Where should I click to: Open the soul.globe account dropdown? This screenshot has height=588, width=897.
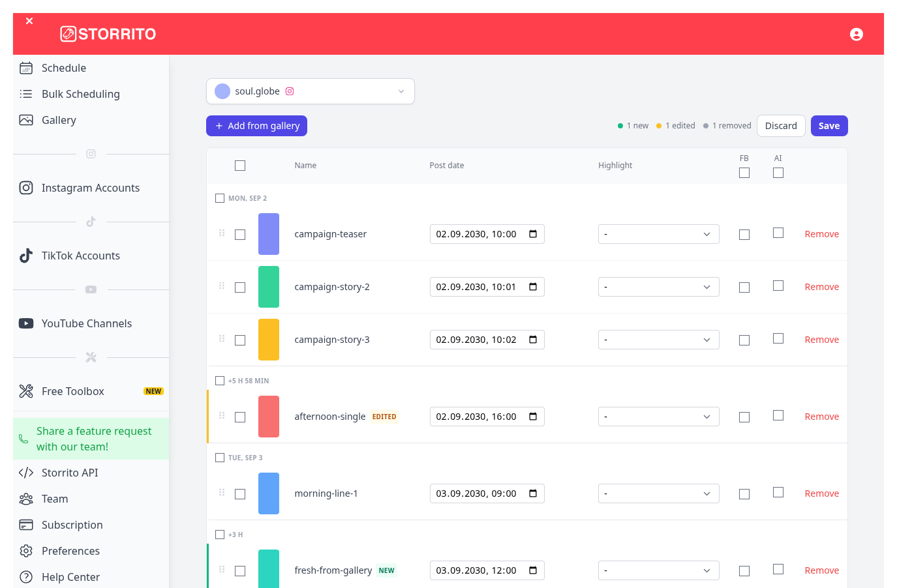coord(311,91)
